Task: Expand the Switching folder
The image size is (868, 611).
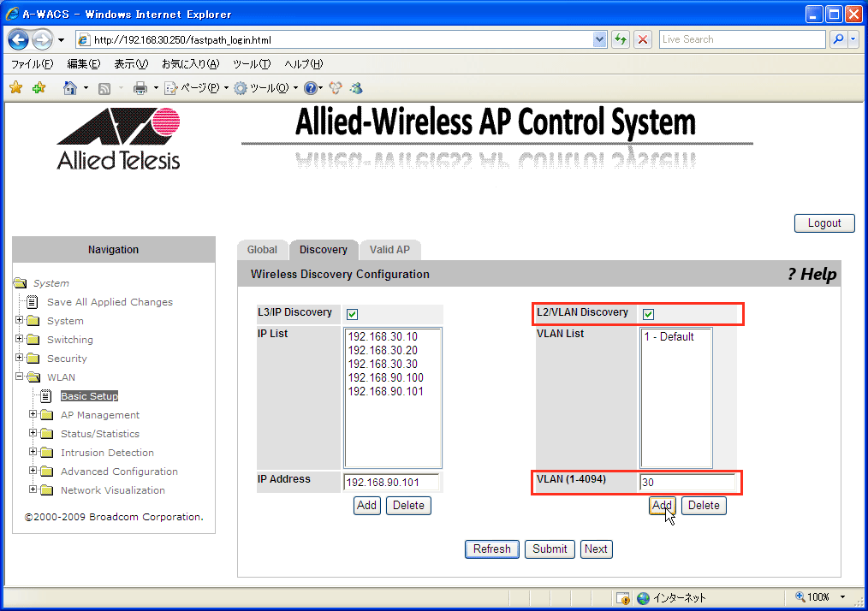Action: (x=20, y=339)
